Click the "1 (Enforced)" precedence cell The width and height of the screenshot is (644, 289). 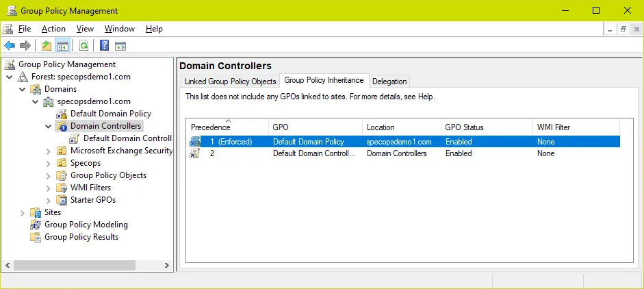tap(231, 142)
